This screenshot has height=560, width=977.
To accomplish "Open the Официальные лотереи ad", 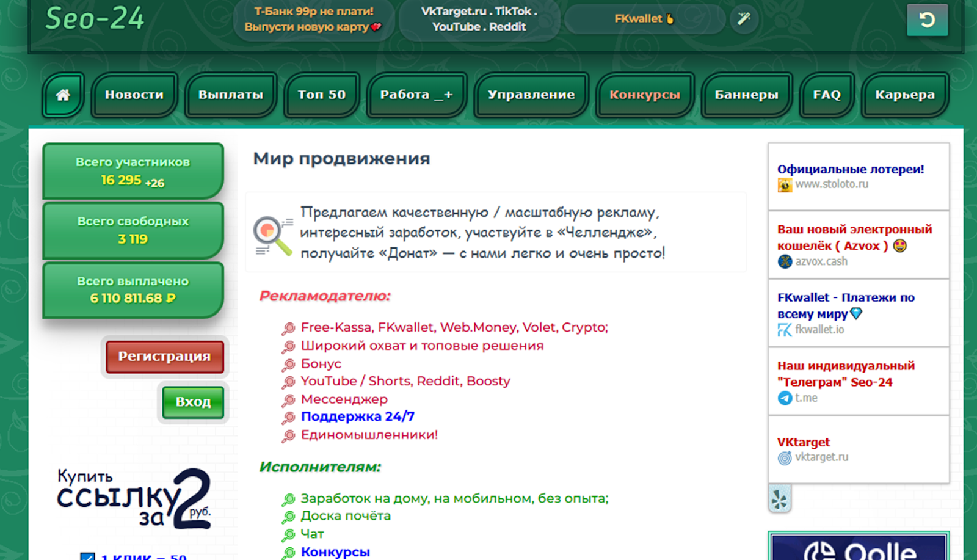I will pos(851,169).
